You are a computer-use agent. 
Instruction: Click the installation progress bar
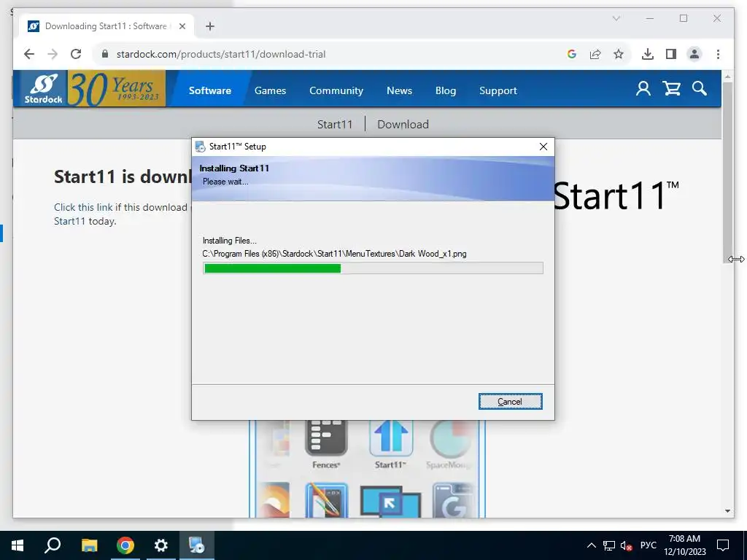click(x=373, y=268)
